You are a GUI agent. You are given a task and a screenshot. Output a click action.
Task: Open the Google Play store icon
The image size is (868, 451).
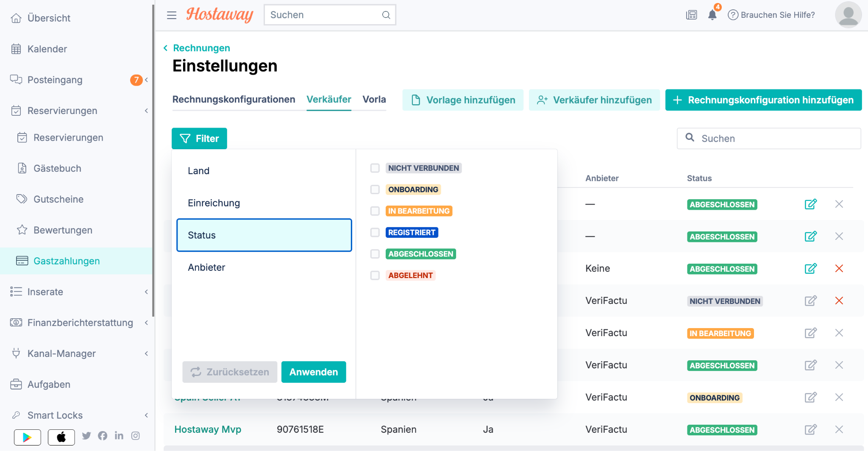pos(28,437)
